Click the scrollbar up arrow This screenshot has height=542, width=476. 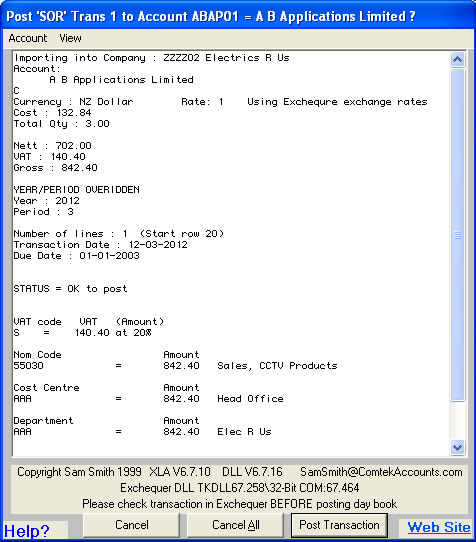457,60
